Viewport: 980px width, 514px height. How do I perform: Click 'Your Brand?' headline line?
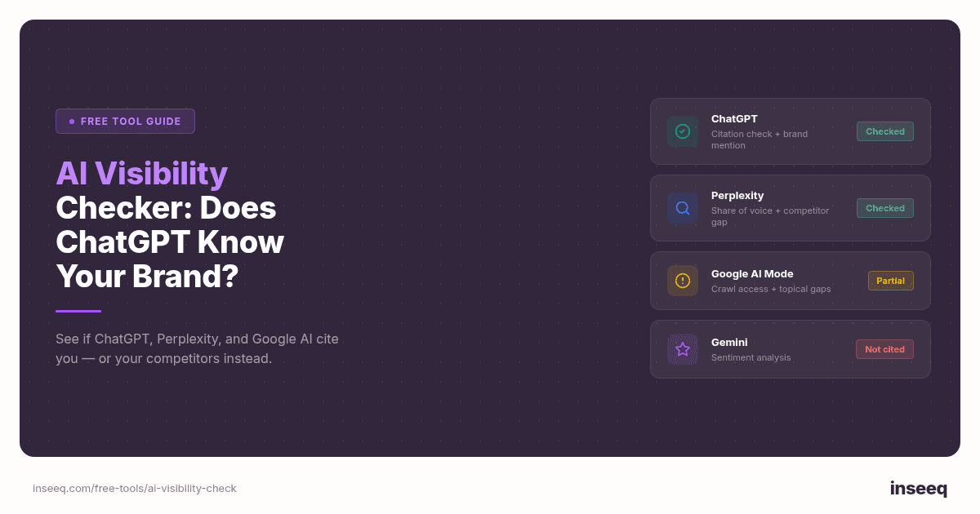click(147, 277)
